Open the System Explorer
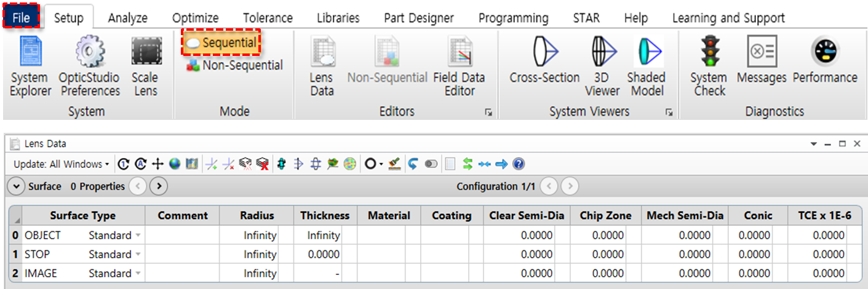The image size is (868, 289). click(x=30, y=66)
